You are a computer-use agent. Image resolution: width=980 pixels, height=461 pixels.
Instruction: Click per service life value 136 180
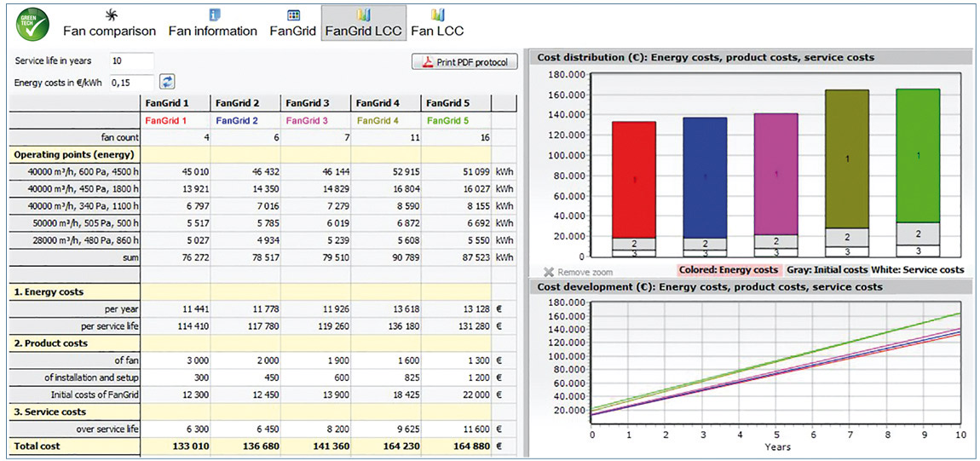point(386,326)
